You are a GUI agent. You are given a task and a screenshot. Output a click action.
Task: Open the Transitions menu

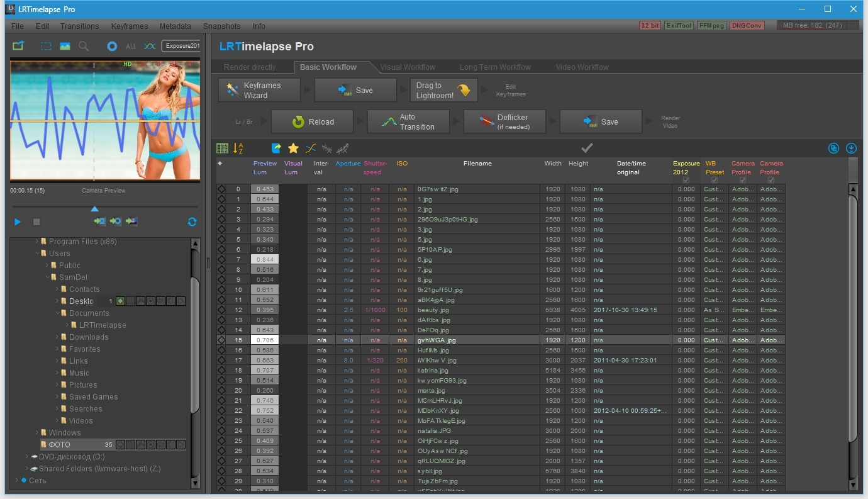(x=80, y=26)
